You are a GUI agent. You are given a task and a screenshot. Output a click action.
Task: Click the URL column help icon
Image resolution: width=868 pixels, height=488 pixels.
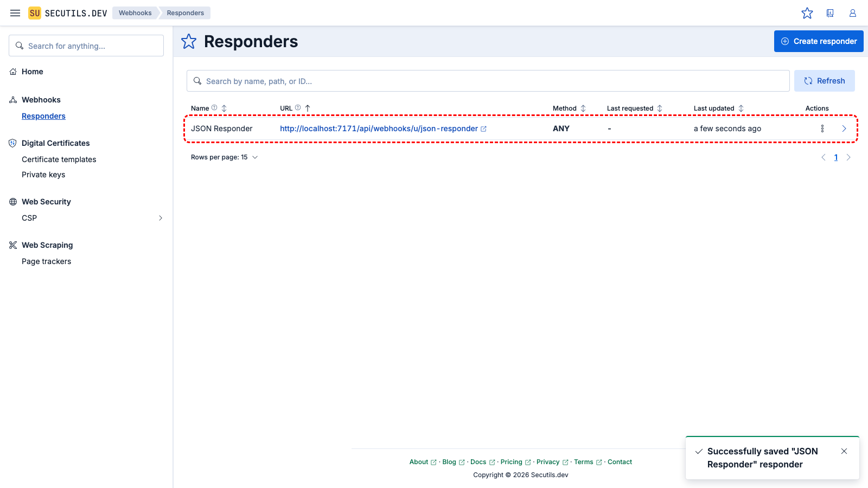[298, 107]
